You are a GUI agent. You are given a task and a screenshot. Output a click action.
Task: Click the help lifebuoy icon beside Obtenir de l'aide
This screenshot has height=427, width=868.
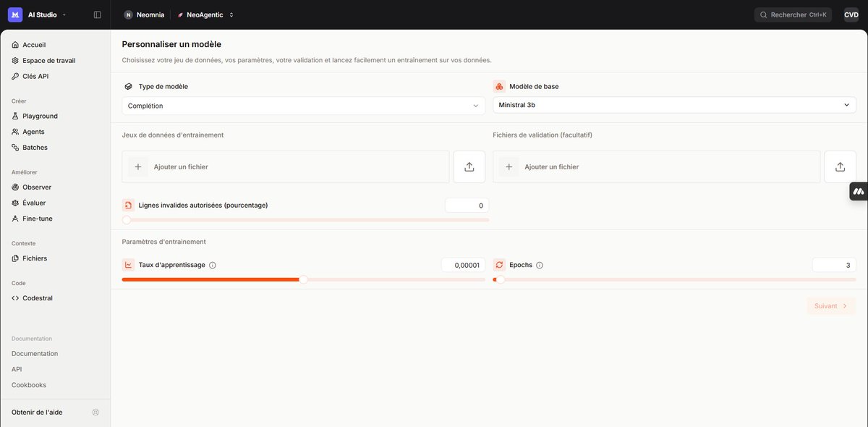point(95,412)
